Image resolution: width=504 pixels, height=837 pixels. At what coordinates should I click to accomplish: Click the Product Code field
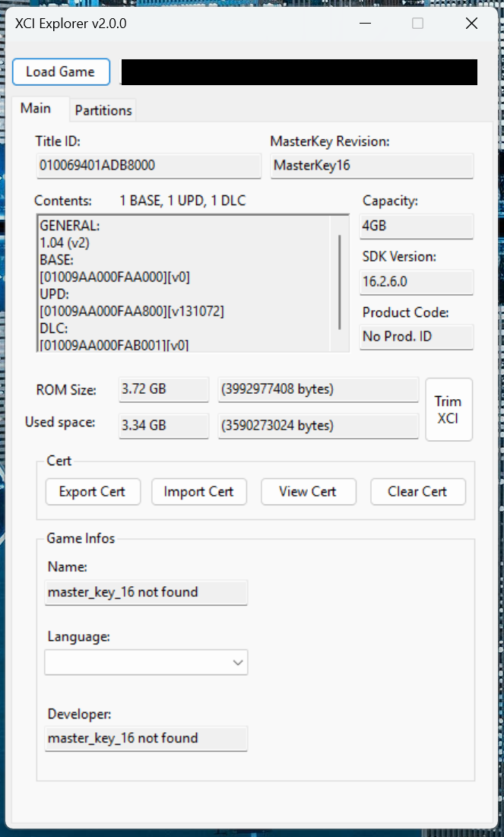pos(417,337)
